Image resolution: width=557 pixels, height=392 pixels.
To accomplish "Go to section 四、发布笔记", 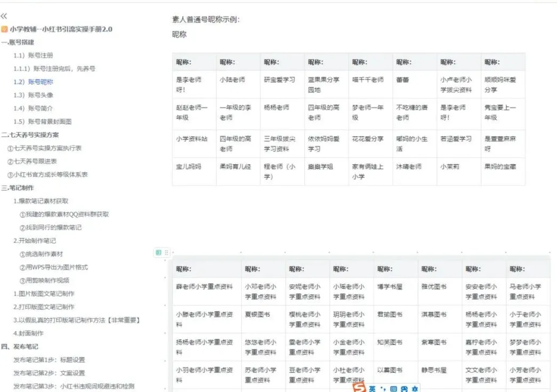I will point(20,346).
